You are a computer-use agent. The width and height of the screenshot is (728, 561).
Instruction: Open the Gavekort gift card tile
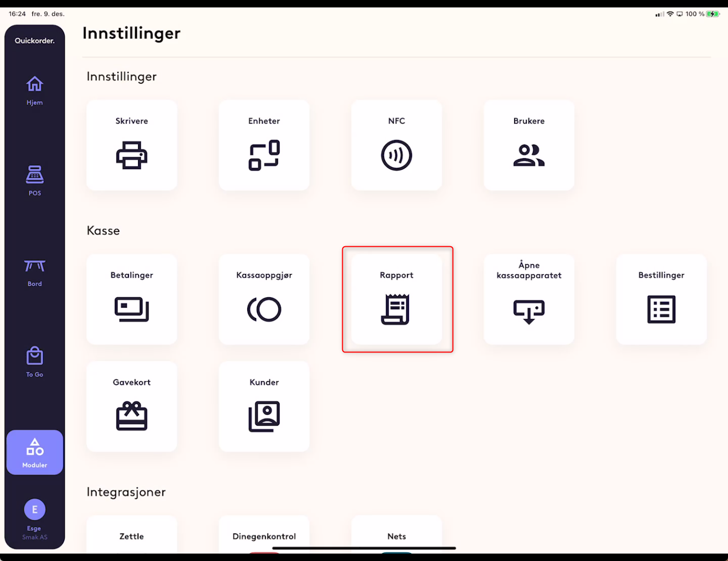click(132, 407)
